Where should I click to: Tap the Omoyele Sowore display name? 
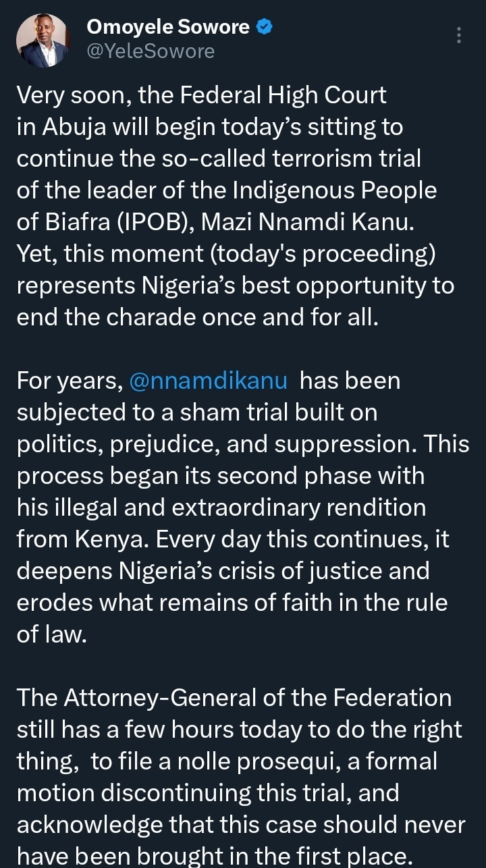click(x=168, y=27)
